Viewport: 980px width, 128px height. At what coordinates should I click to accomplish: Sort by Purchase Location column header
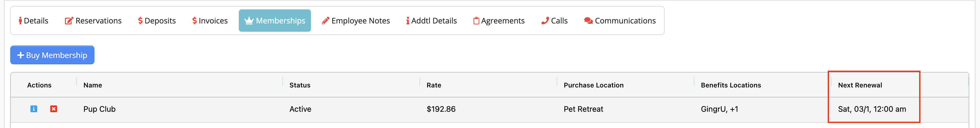pyautogui.click(x=594, y=85)
